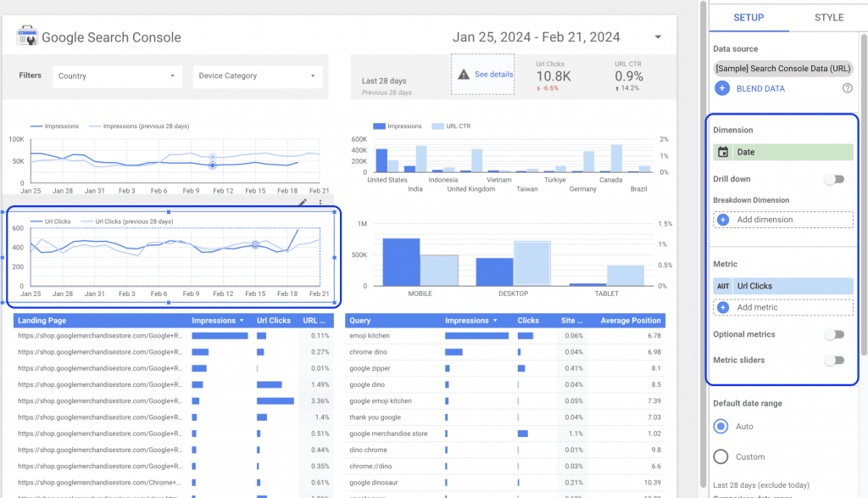This screenshot has height=498, width=868.
Task: Click the calendar icon on the Date dimension
Action: coord(723,152)
